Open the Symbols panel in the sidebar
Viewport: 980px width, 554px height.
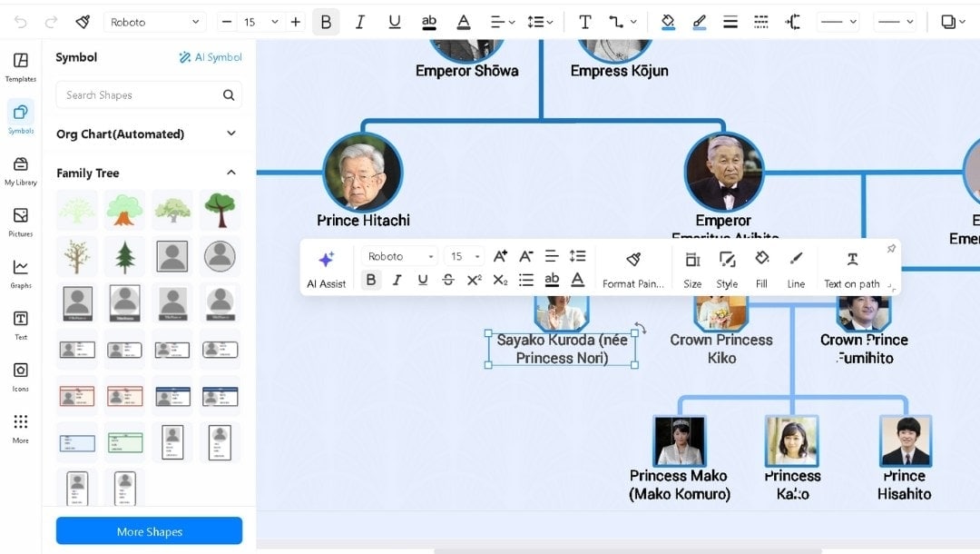pyautogui.click(x=20, y=116)
